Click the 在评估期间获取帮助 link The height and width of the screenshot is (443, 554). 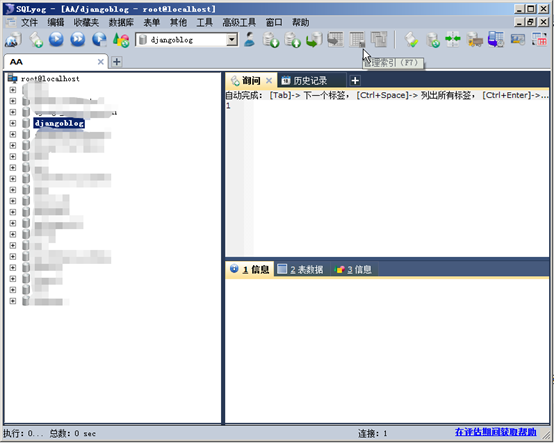pyautogui.click(x=495, y=432)
